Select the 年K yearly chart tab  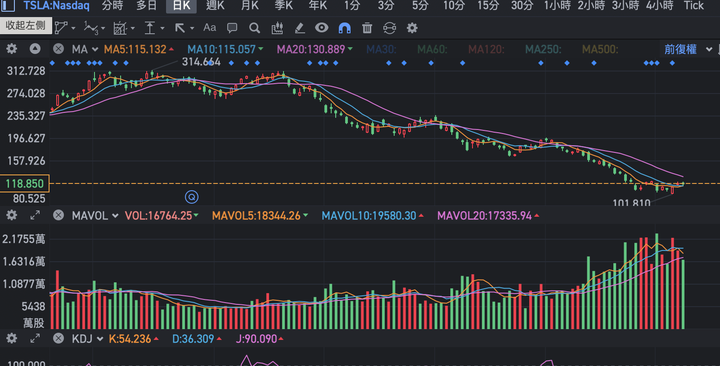pyautogui.click(x=318, y=6)
